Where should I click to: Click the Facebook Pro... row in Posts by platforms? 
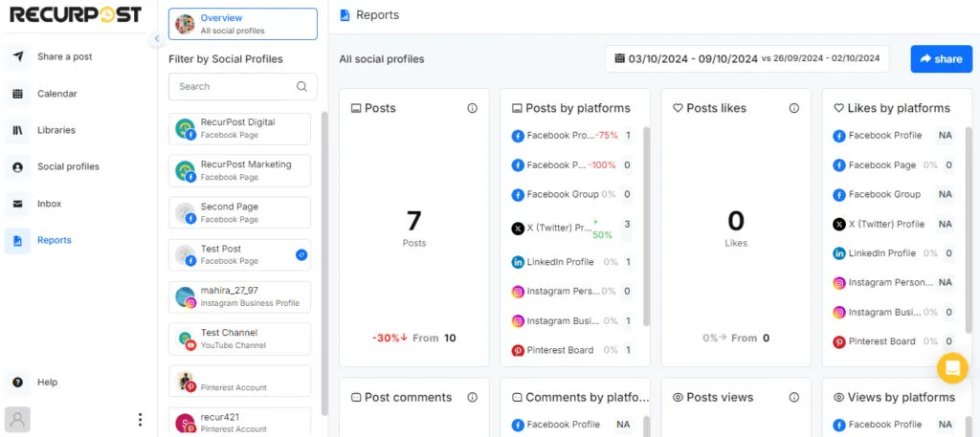[572, 136]
